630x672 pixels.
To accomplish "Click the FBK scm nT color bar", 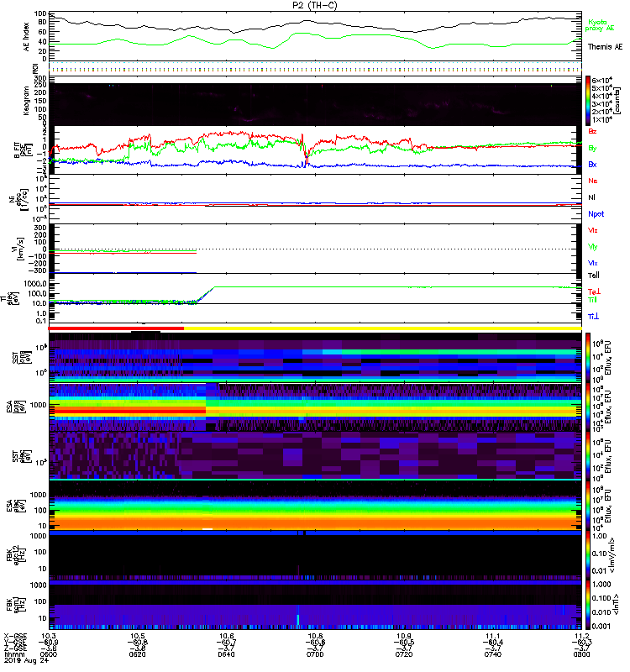I will [x=587, y=605].
